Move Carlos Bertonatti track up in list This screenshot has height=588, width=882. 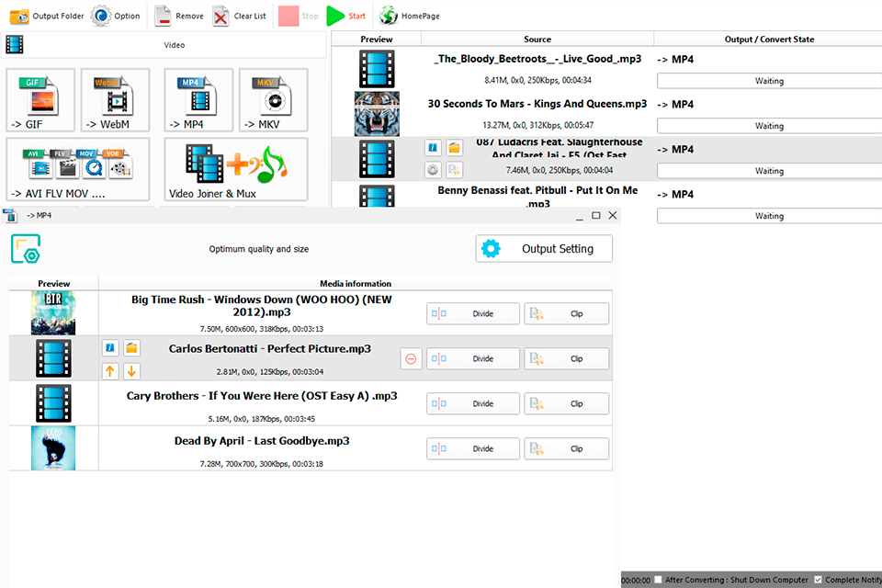coord(110,370)
